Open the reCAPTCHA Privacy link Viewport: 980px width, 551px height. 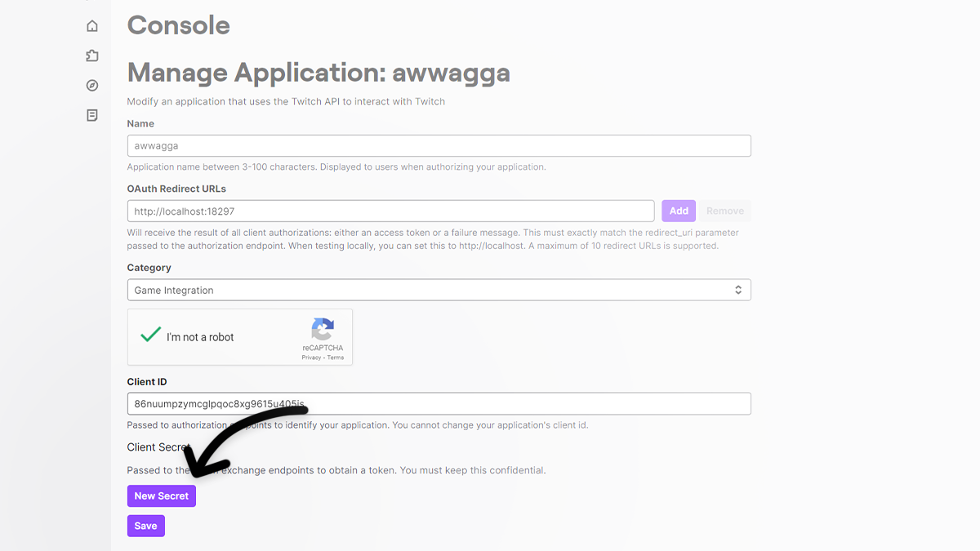(x=311, y=358)
